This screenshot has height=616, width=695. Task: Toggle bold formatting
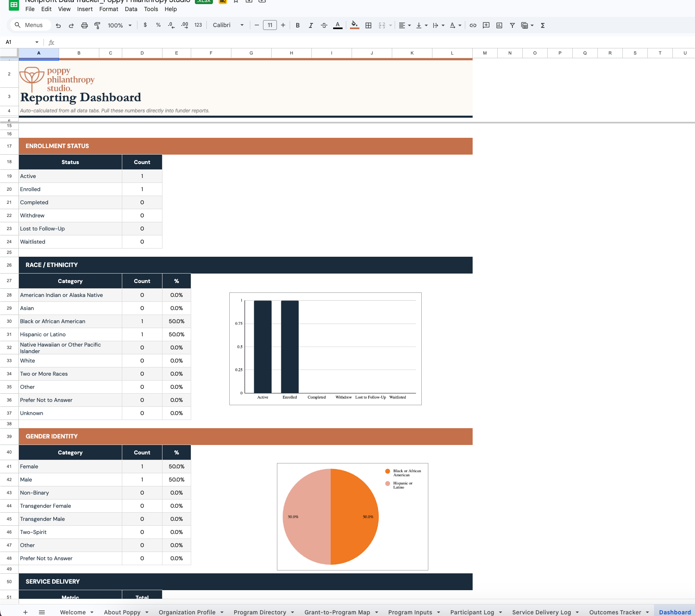tap(298, 25)
